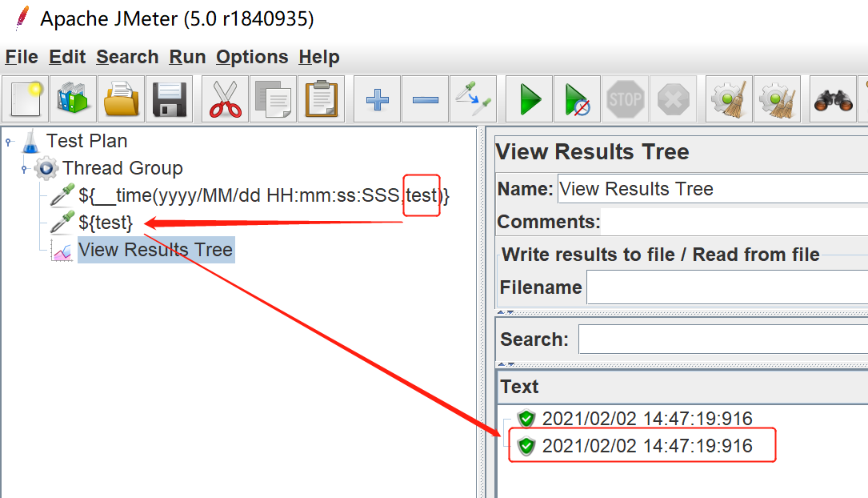Click the Expand All plus icon
Image resolution: width=868 pixels, height=498 pixels.
[x=377, y=100]
